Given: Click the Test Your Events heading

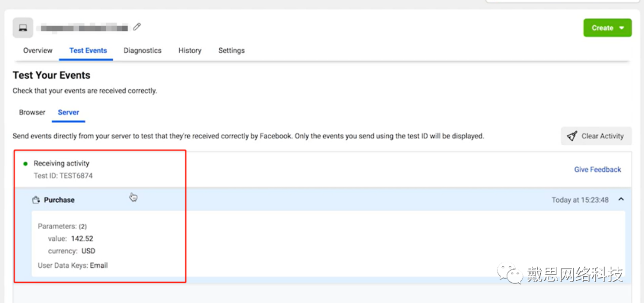Looking at the screenshot, I should pyautogui.click(x=51, y=75).
